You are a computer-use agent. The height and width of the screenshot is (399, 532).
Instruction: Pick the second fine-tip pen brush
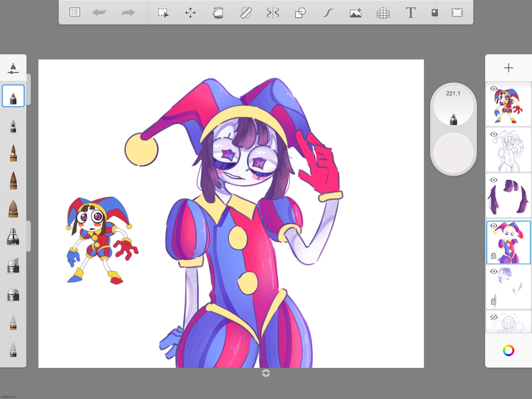(13, 126)
